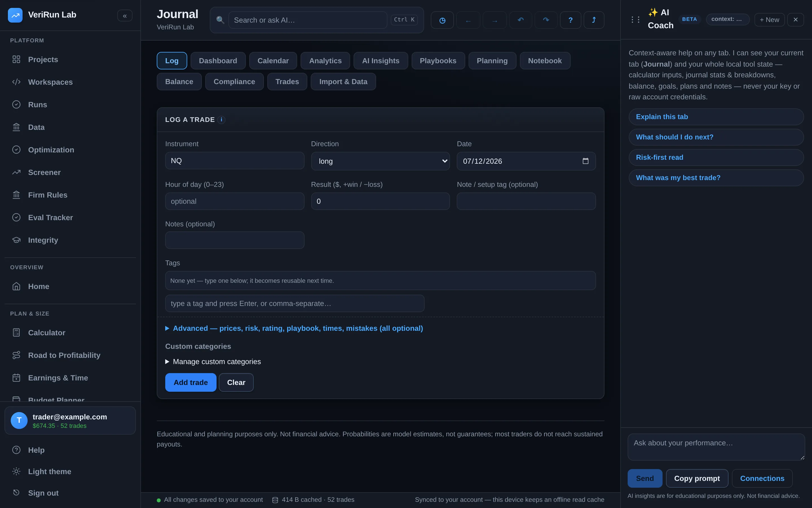Collapse the sidebar with the double-chevron button
Screen dimensions: 812x508
(x=125, y=16)
